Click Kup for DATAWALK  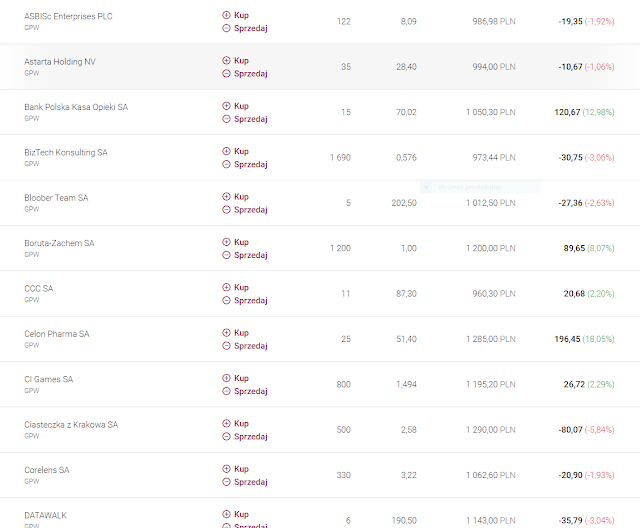(241, 514)
